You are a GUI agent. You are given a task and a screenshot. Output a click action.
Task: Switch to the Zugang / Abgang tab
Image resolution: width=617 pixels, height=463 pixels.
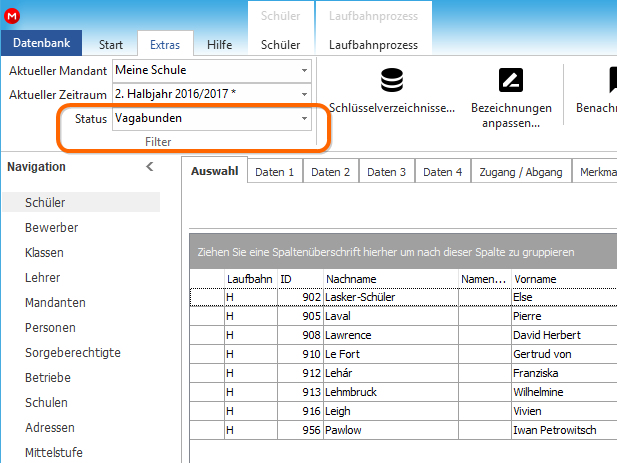pos(521,172)
